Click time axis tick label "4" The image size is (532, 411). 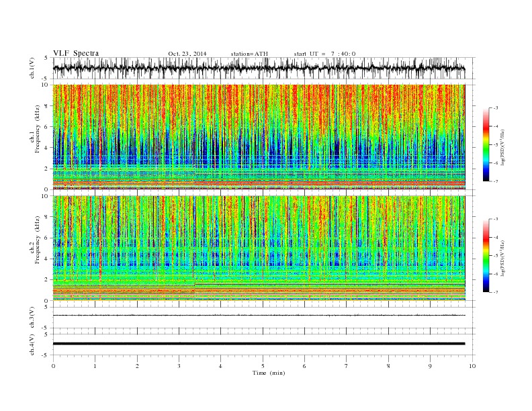click(x=221, y=366)
